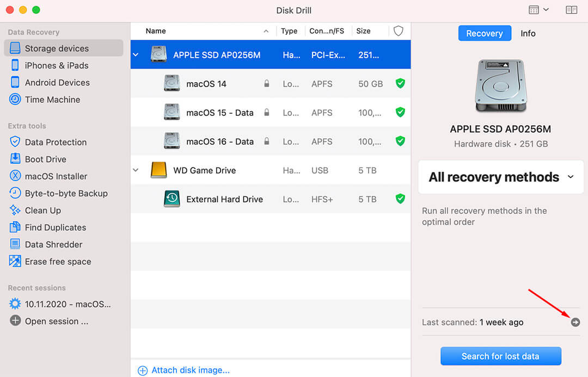Click the Type column header
588x377 pixels.
coord(289,31)
